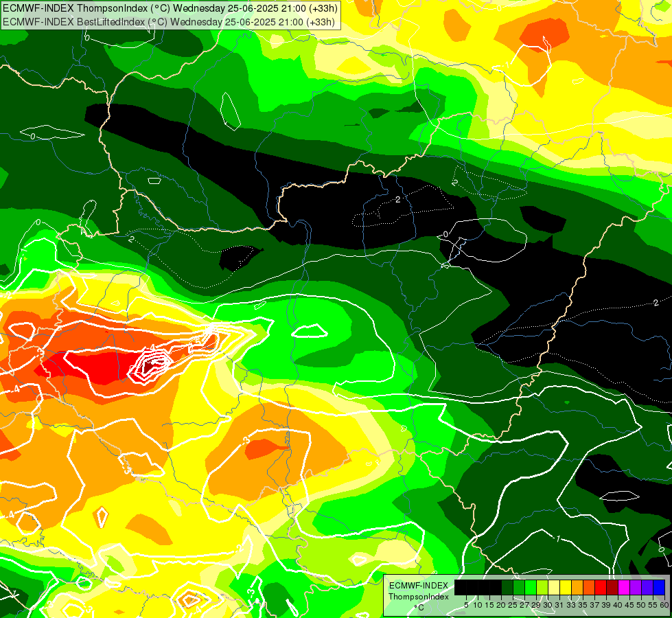Click legend scale value 10
672x618 pixels.
[x=478, y=605]
